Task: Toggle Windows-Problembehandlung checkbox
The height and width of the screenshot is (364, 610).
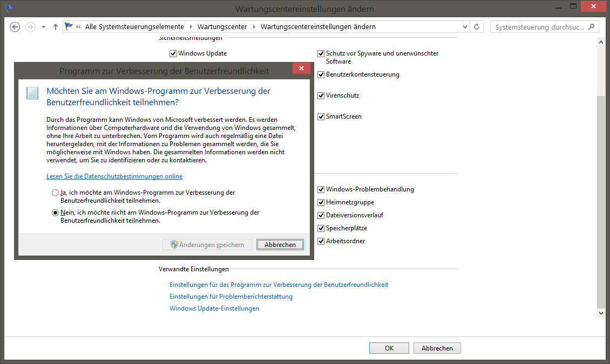Action: point(321,190)
